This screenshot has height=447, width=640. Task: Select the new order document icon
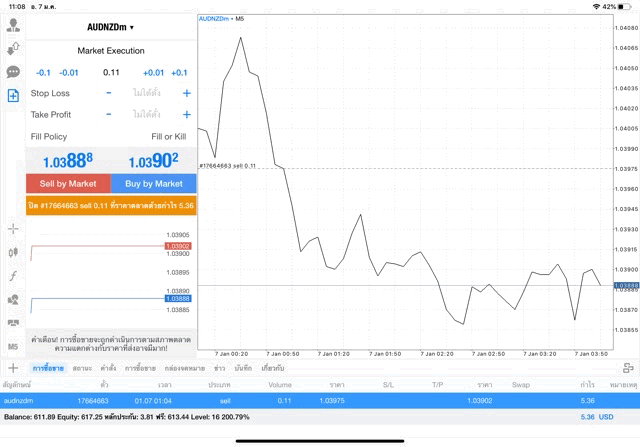[13, 95]
